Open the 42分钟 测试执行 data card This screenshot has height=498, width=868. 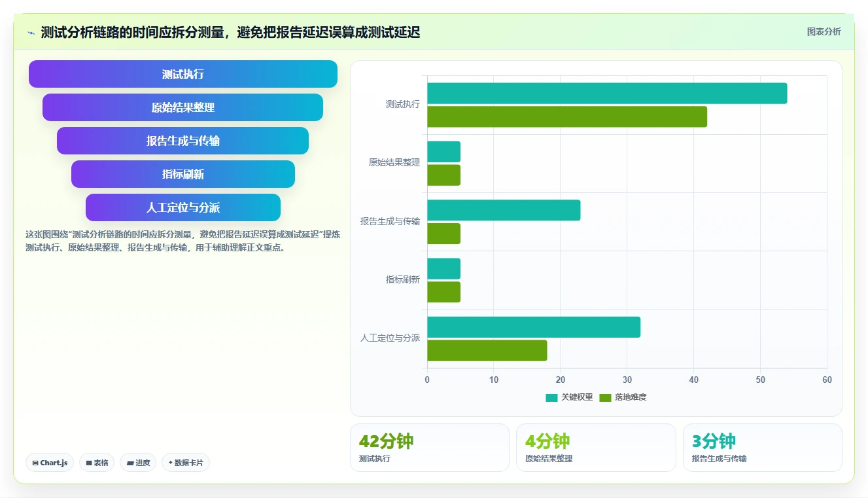[x=430, y=448]
